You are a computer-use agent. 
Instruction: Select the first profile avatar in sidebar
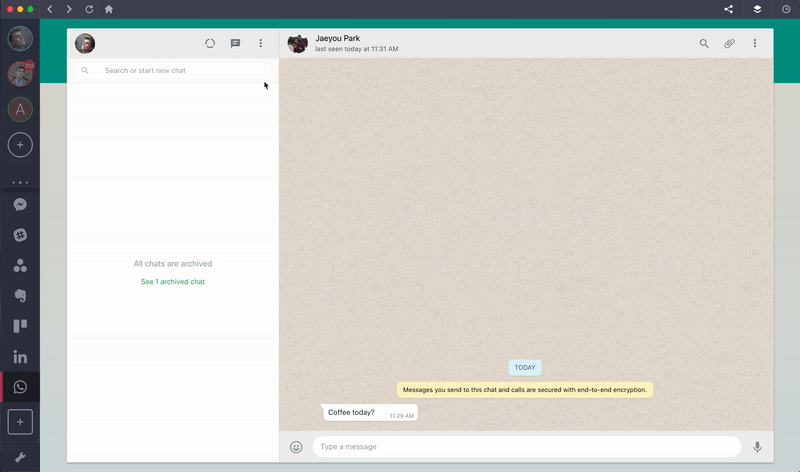[x=20, y=39]
